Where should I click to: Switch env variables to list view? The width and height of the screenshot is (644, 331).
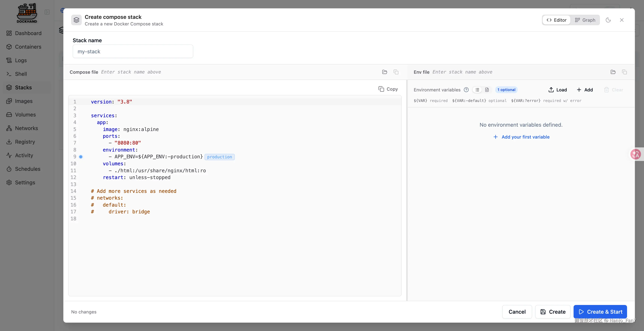click(477, 90)
